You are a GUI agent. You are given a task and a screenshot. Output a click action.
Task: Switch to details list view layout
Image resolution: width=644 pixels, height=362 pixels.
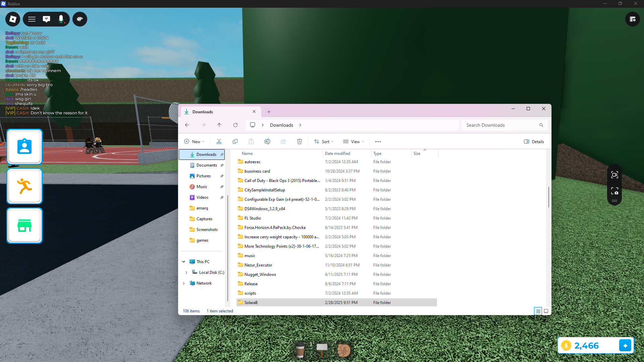[538, 311]
